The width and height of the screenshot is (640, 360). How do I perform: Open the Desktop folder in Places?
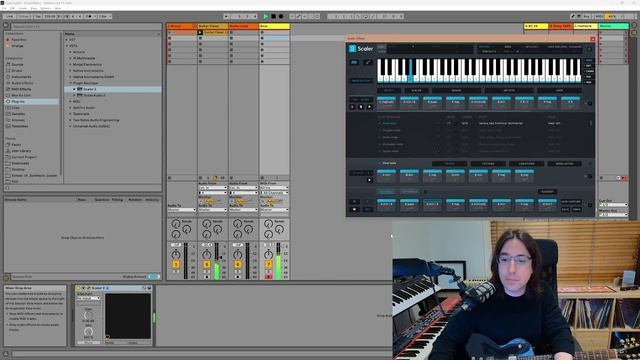pyautogui.click(x=18, y=169)
